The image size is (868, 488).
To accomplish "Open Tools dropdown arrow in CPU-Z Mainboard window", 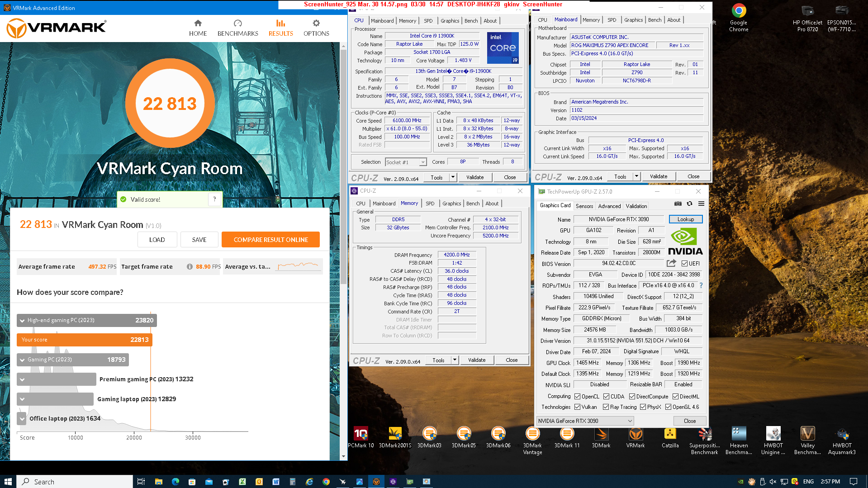I will 636,176.
